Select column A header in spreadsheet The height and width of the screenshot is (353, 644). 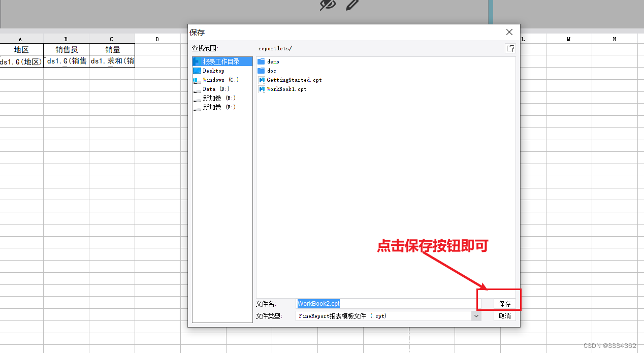pyautogui.click(x=20, y=39)
